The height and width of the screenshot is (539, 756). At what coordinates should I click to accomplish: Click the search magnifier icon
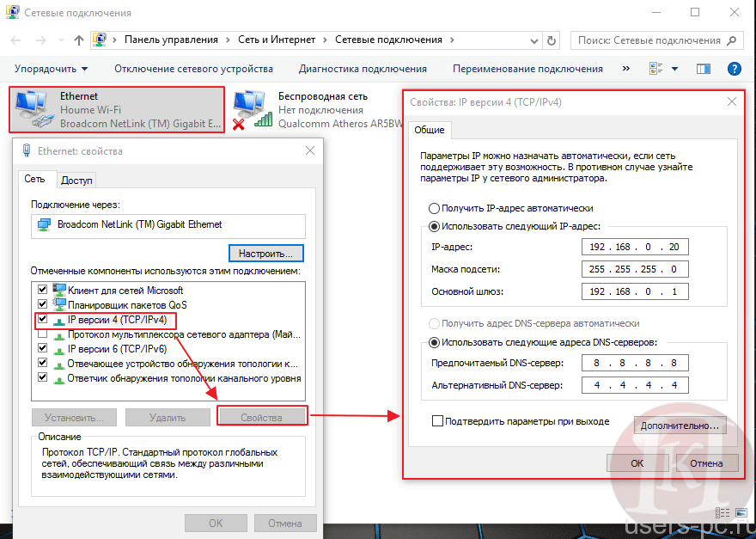(732, 40)
